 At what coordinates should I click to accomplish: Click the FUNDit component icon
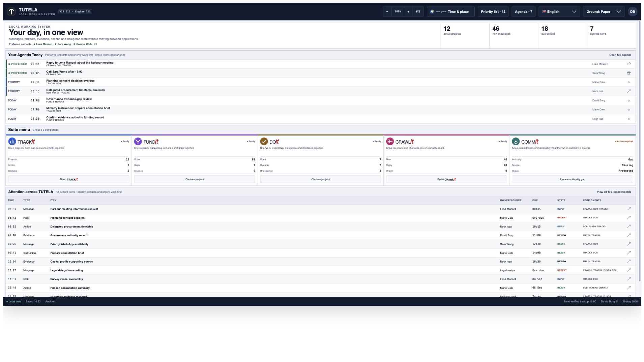pos(138,142)
